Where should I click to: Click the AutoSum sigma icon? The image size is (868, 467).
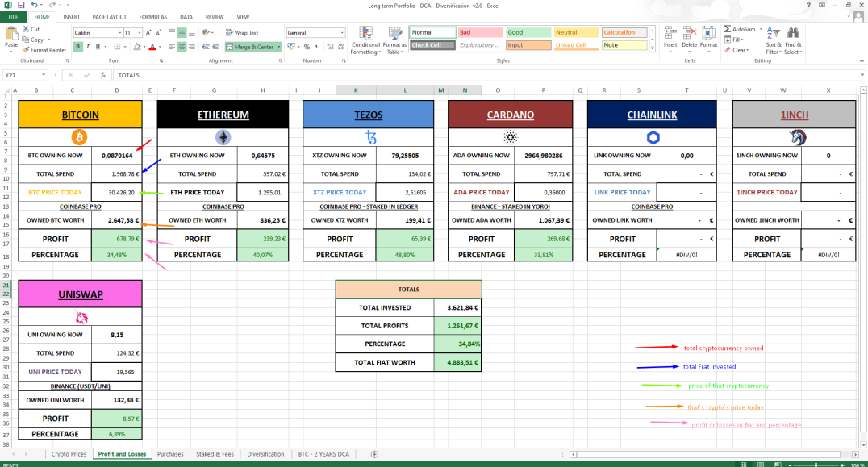tap(728, 29)
